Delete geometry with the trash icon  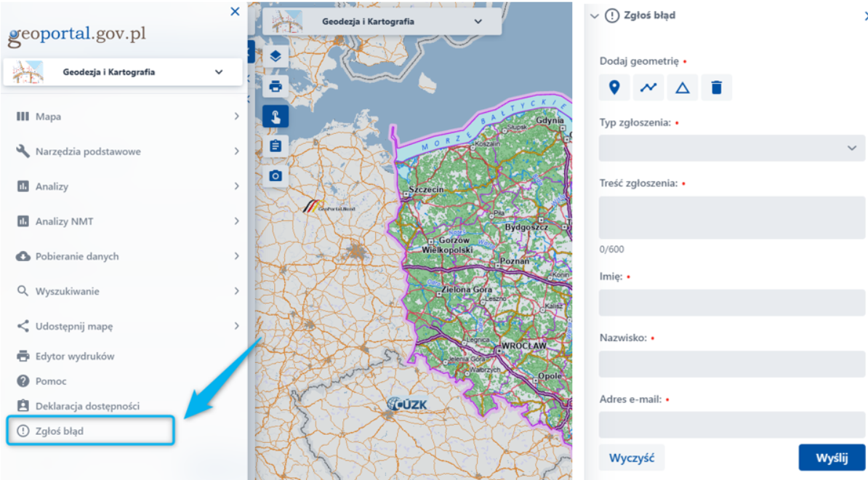coord(716,88)
